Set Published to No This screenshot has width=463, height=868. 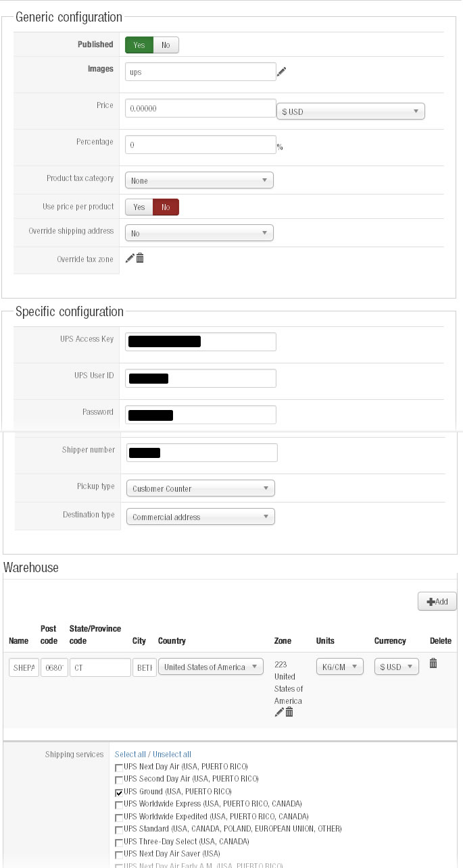pyautogui.click(x=166, y=45)
